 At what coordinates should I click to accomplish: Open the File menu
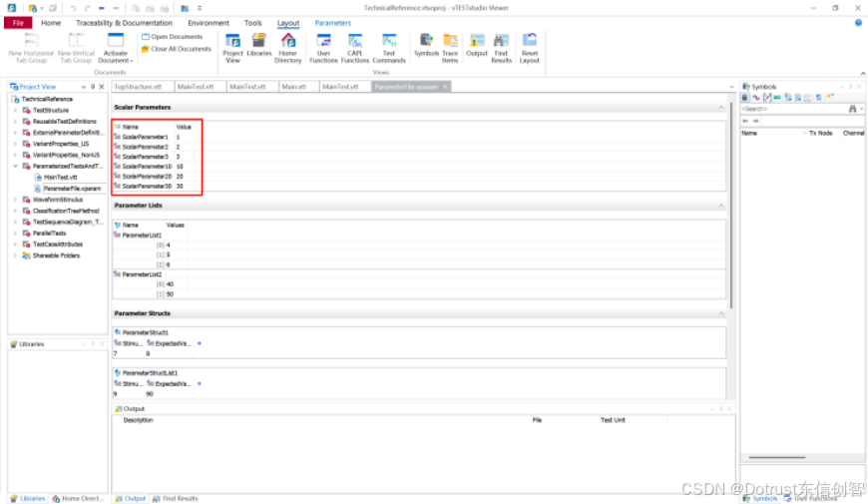pyautogui.click(x=18, y=23)
